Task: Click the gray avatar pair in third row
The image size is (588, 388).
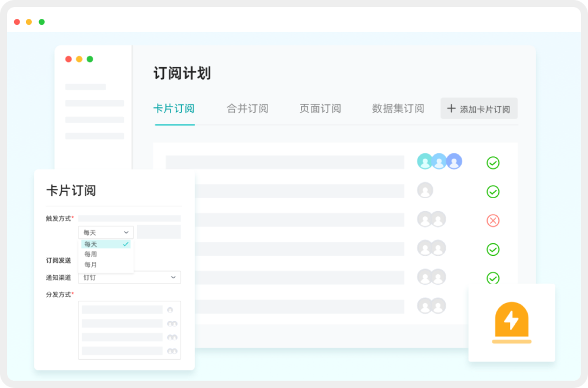Action: click(x=431, y=219)
